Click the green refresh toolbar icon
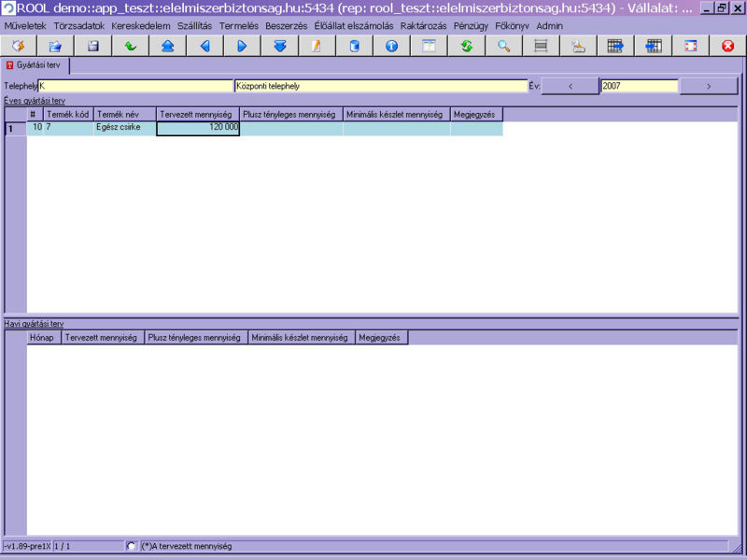This screenshot has height=560, width=747. [x=466, y=46]
